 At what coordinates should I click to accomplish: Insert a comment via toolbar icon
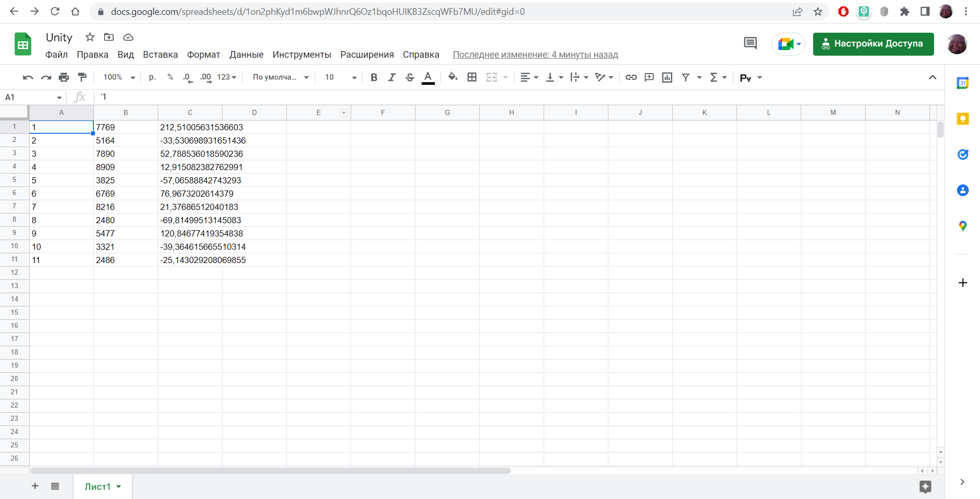pos(649,78)
